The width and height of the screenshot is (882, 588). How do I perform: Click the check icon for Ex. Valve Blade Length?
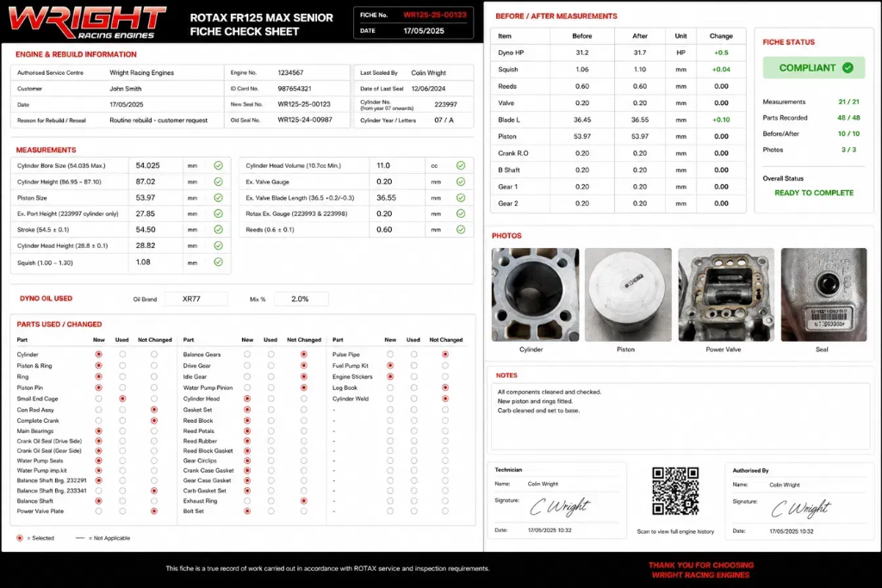(x=461, y=198)
